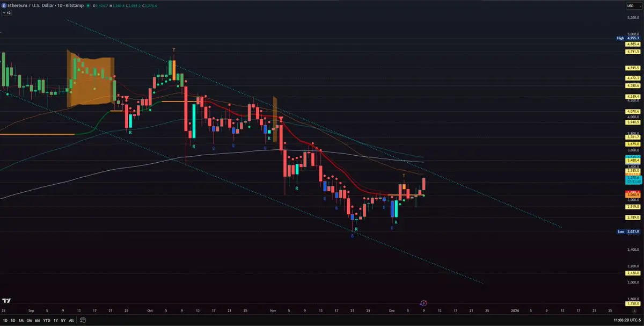This screenshot has width=644, height=326.
Task: Select the 5Y time range
Action: tap(63, 321)
